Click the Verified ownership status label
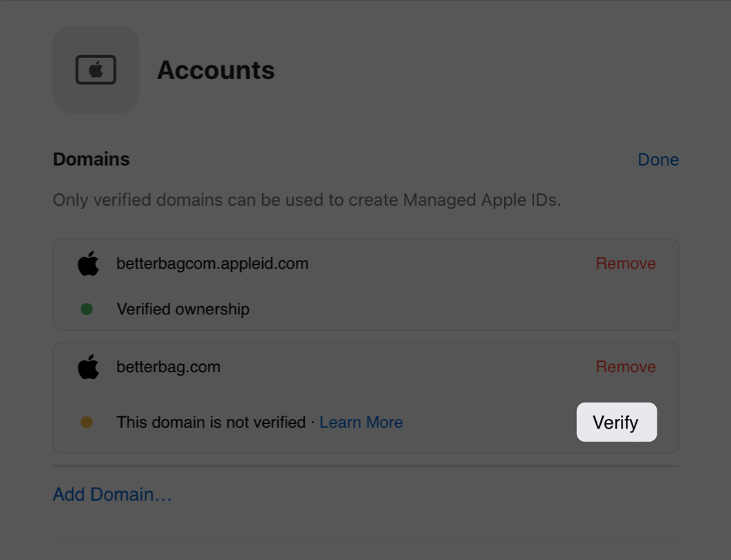Screen dimensions: 731x560 (184, 309)
